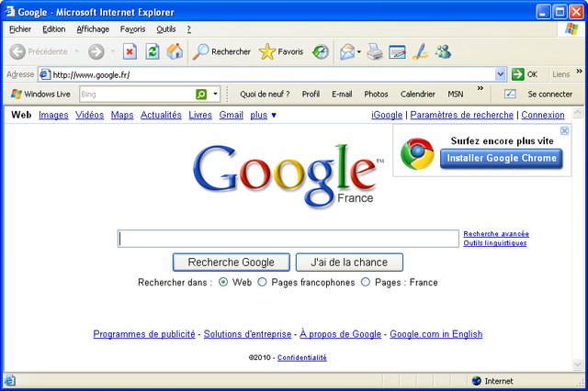The image size is (588, 391).
Task: Click the Windows flag logo in menu bar
Action: 571,28
